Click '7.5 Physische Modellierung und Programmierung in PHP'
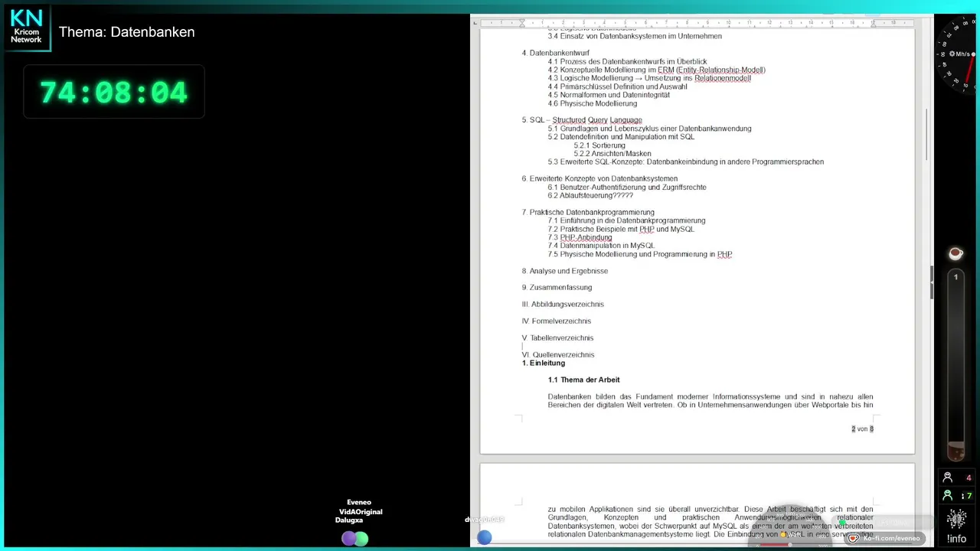Screen dimensions: 980x551 640,254
